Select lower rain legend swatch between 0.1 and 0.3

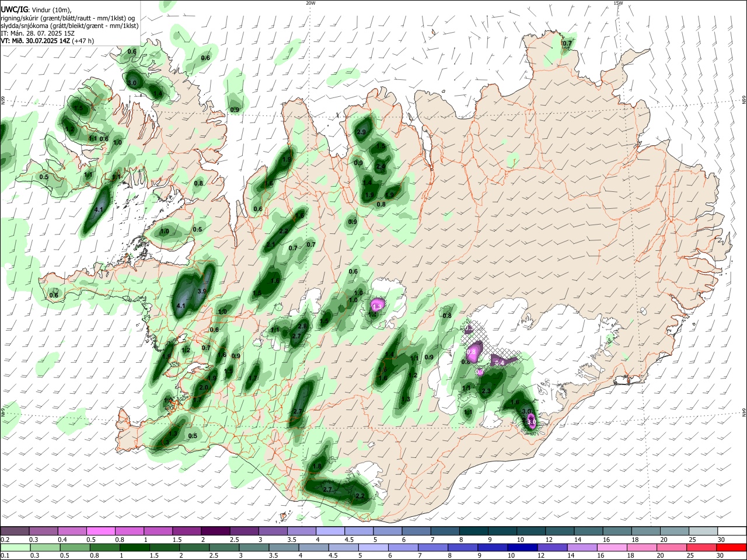tap(15, 547)
